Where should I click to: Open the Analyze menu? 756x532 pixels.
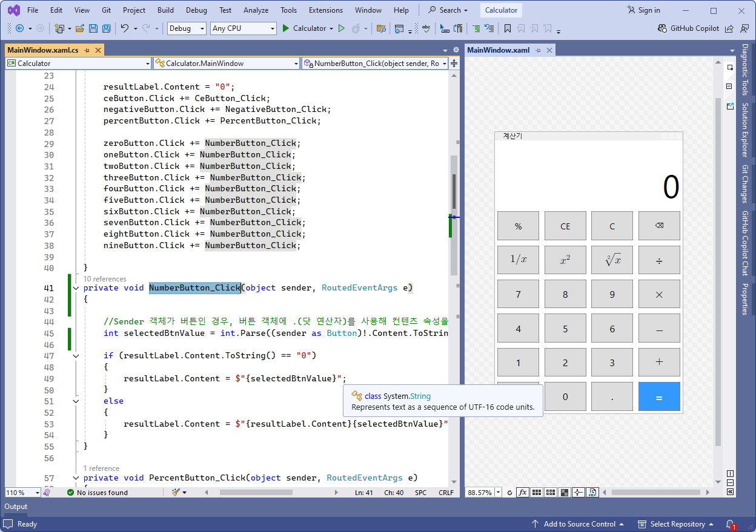(256, 10)
